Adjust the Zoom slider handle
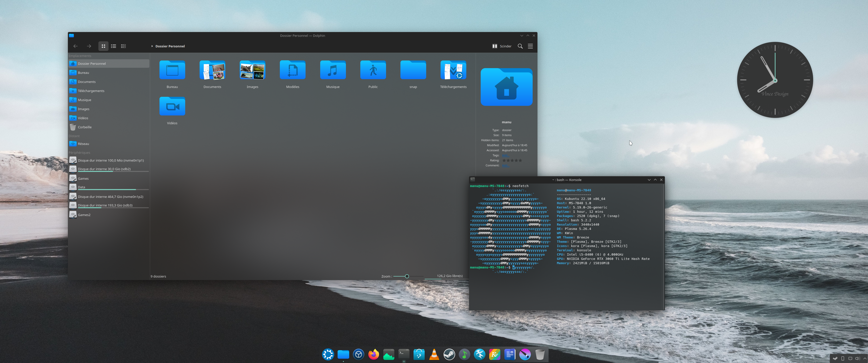This screenshot has height=363, width=868. pyautogui.click(x=407, y=276)
